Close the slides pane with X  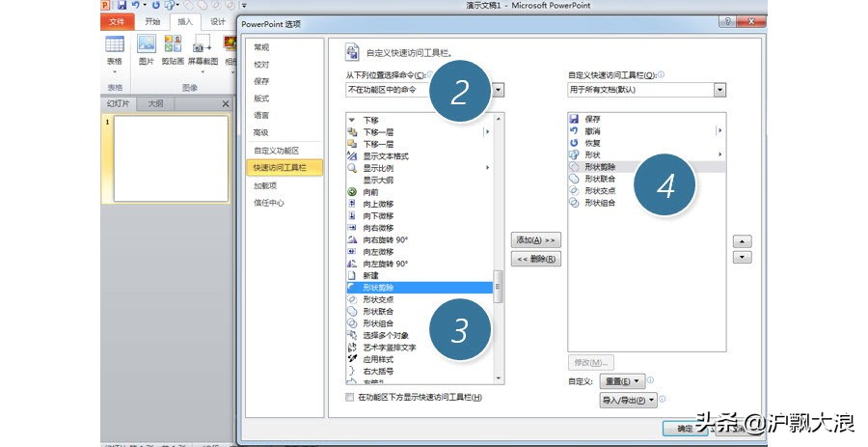pos(226,103)
